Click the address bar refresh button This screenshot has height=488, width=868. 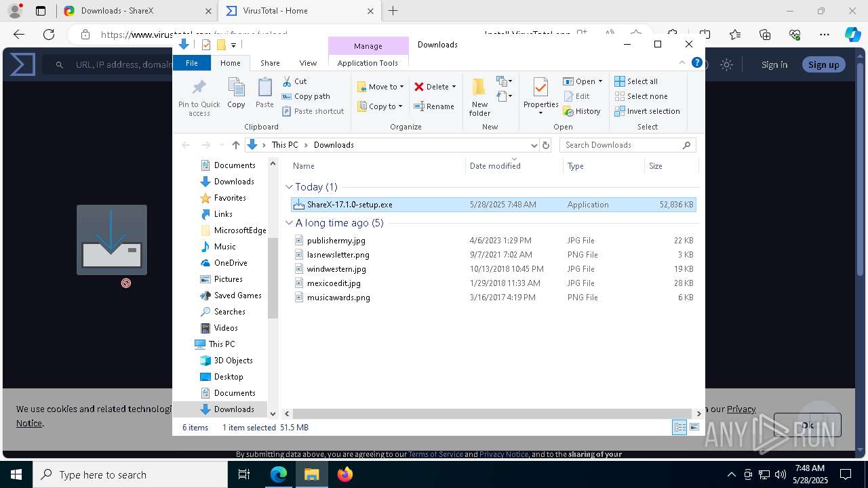click(x=546, y=145)
